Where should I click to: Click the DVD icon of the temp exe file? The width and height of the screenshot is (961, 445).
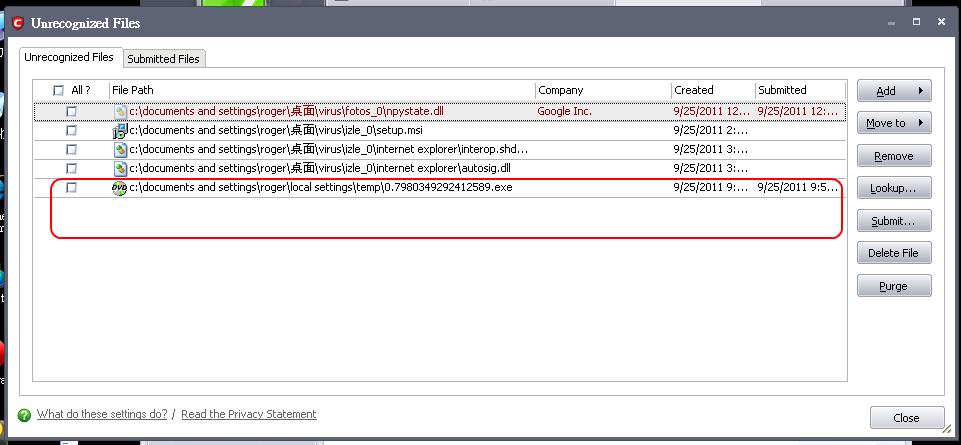click(x=120, y=187)
